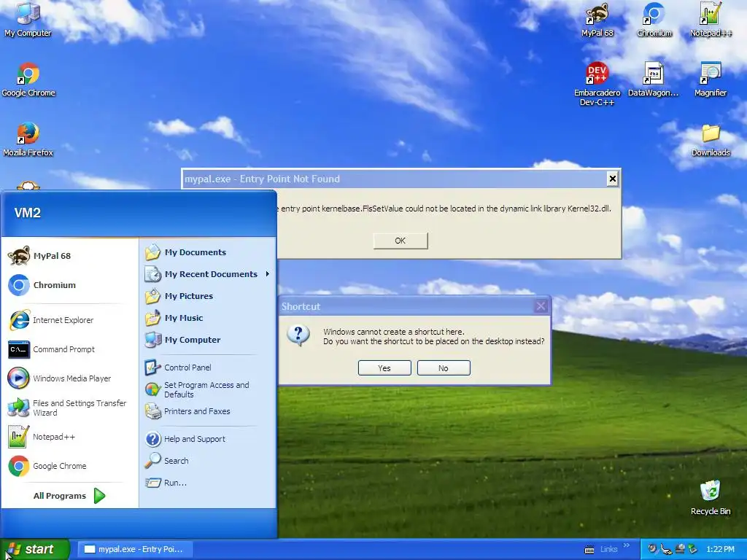Click Yes in the Shortcut dialog
This screenshot has width=747, height=560.
click(x=384, y=368)
